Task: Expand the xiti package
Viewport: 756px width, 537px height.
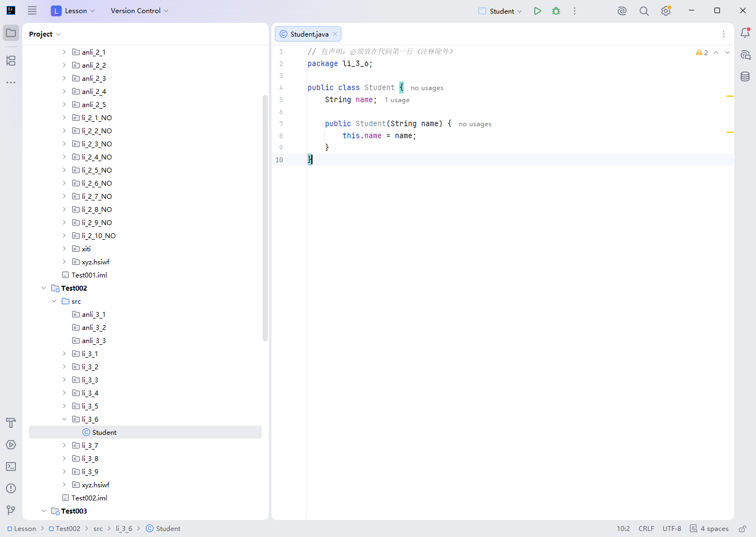Action: tap(64, 249)
